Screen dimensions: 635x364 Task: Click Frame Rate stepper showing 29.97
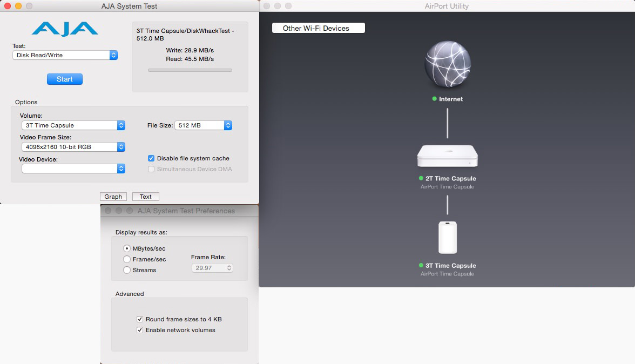212,268
